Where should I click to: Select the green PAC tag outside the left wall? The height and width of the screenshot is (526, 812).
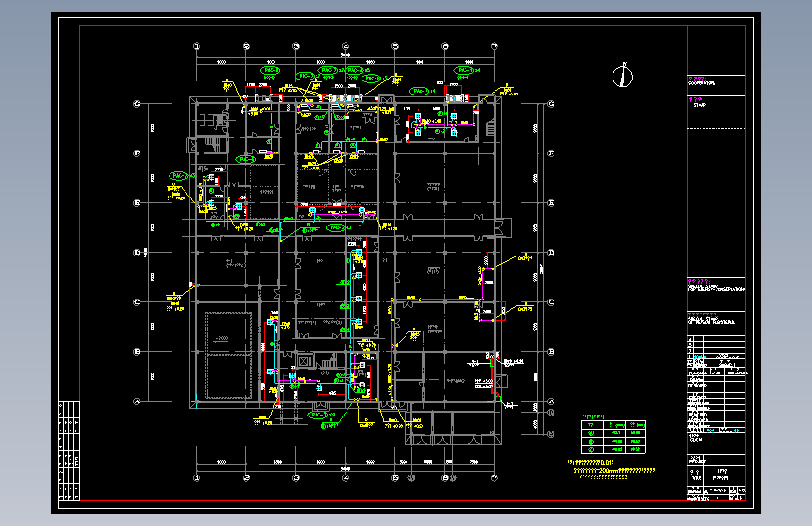click(x=180, y=176)
